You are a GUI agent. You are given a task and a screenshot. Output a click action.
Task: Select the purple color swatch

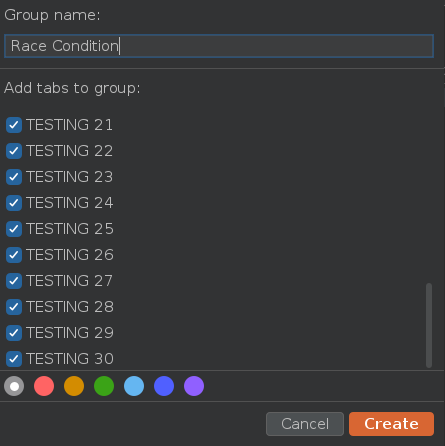pyautogui.click(x=194, y=386)
